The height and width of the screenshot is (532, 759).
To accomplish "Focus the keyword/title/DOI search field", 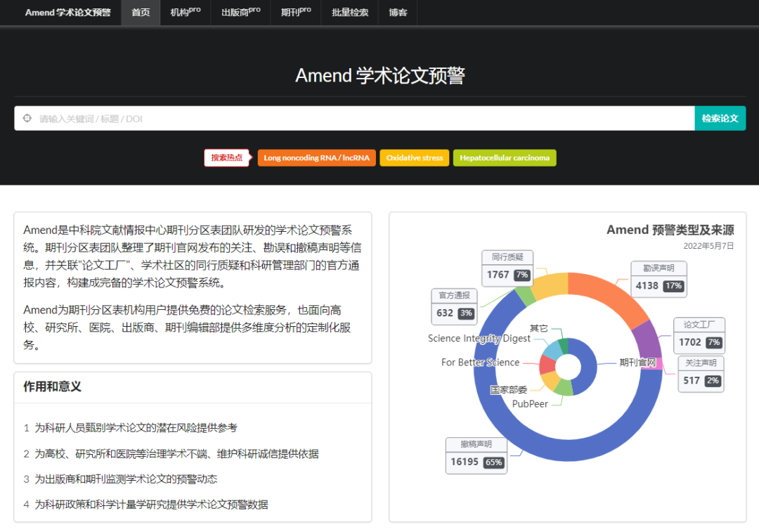I will [358, 119].
